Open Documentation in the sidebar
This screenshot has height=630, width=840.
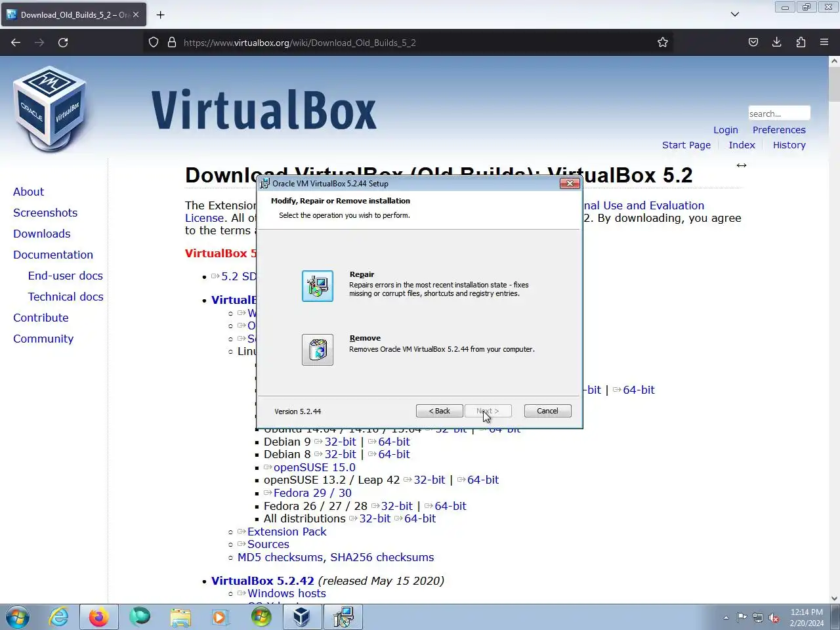53,255
